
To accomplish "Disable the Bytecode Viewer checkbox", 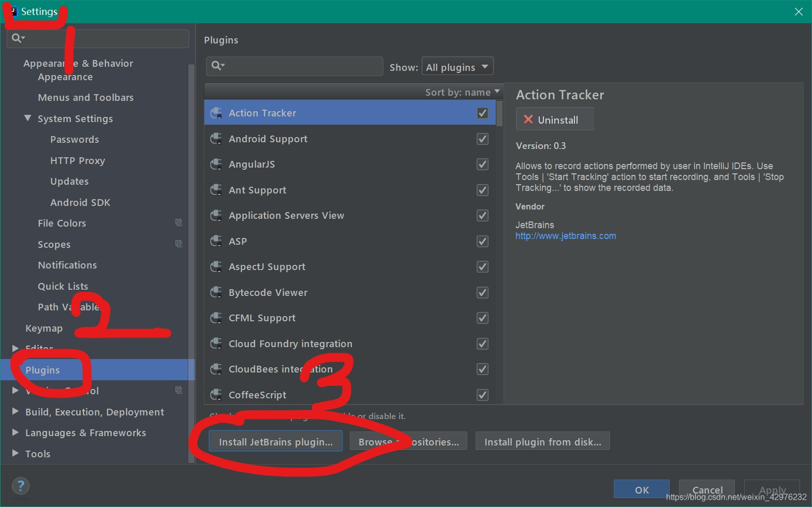I will pos(482,292).
